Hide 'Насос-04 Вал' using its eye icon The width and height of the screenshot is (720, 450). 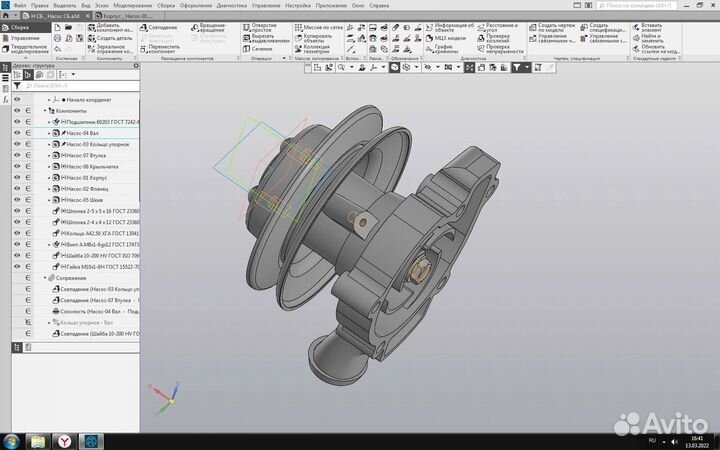pos(17,133)
